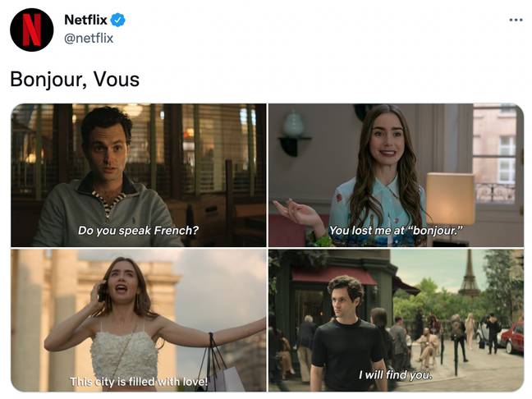Click the wall sconce in the top-right photo
The width and height of the screenshot is (532, 399).
click(293, 134)
